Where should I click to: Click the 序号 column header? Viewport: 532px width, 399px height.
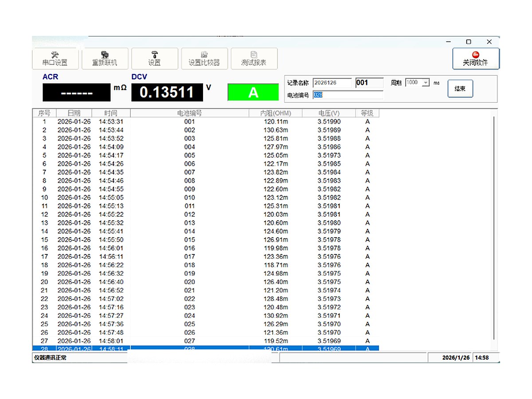(44, 113)
